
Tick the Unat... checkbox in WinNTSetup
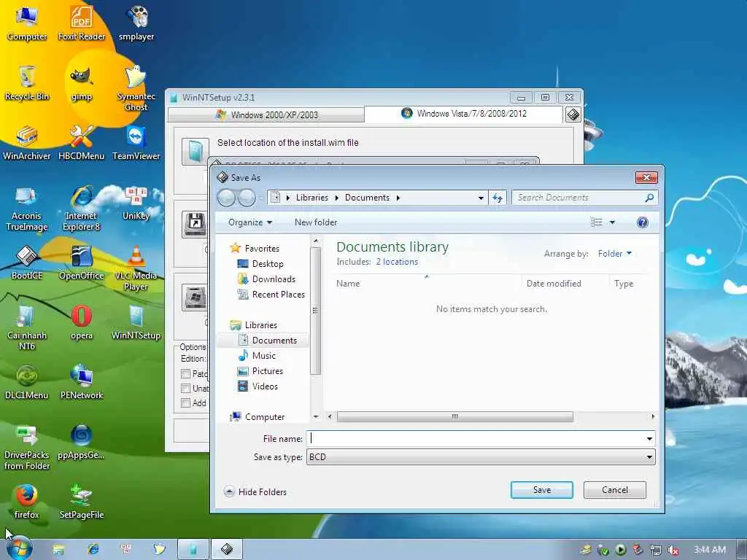[186, 389]
